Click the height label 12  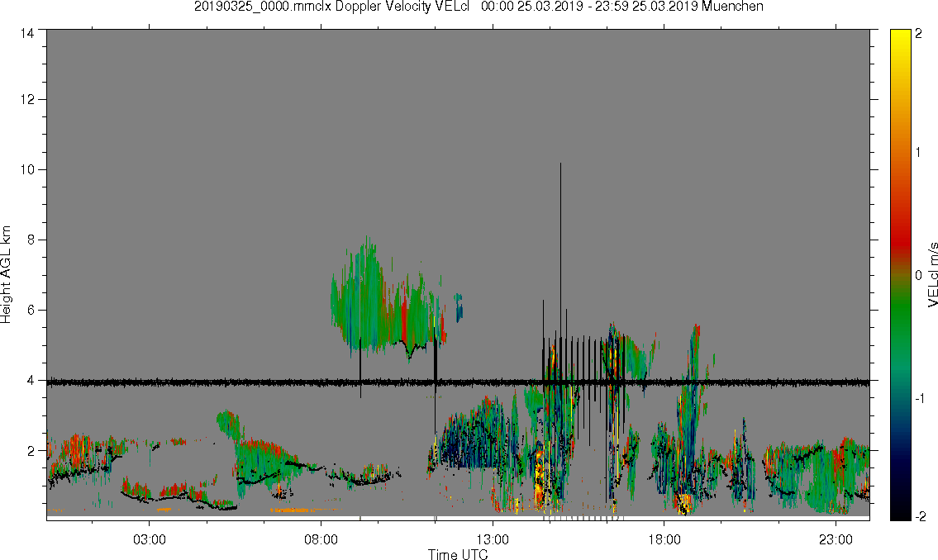27,99
